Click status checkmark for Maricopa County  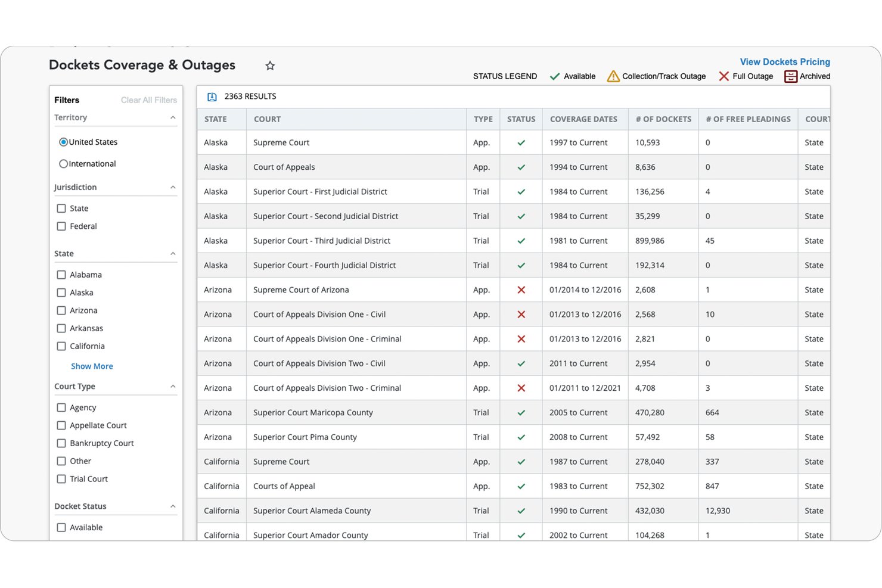(x=521, y=412)
